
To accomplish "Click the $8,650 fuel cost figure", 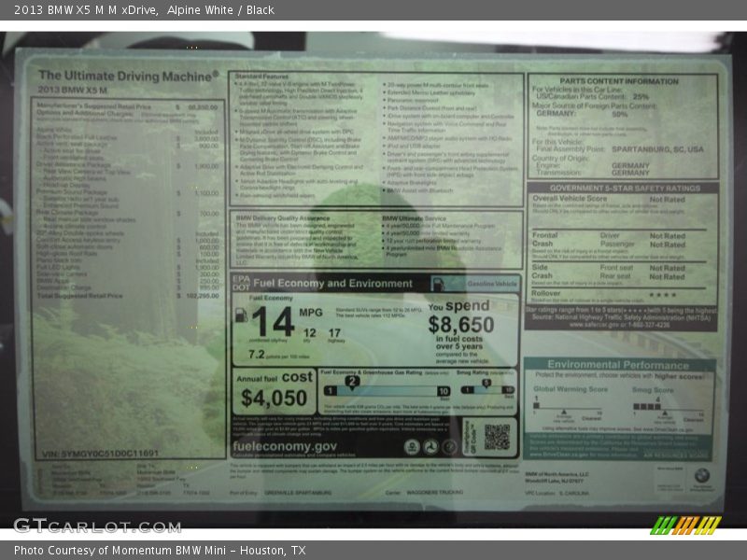I will tap(461, 324).
